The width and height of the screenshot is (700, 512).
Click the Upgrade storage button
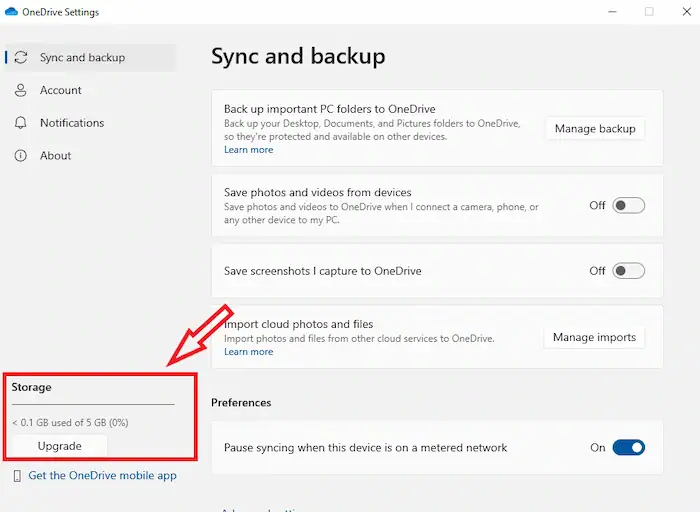coord(59,446)
